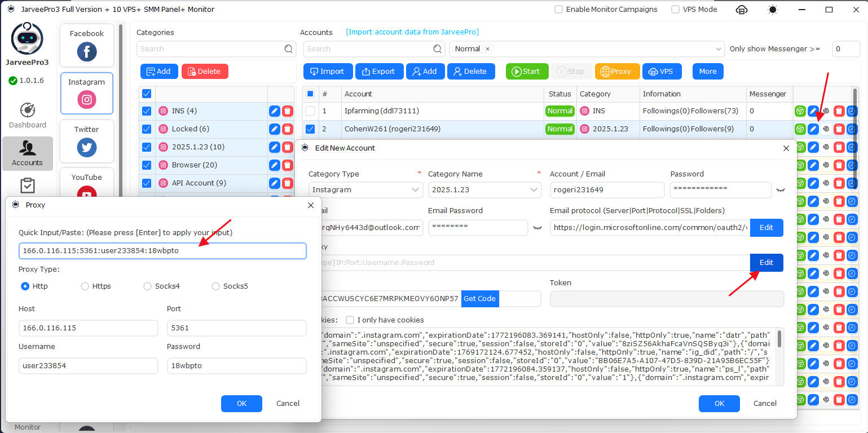Select the Https proxy type
The image size is (868, 433).
[x=85, y=286]
